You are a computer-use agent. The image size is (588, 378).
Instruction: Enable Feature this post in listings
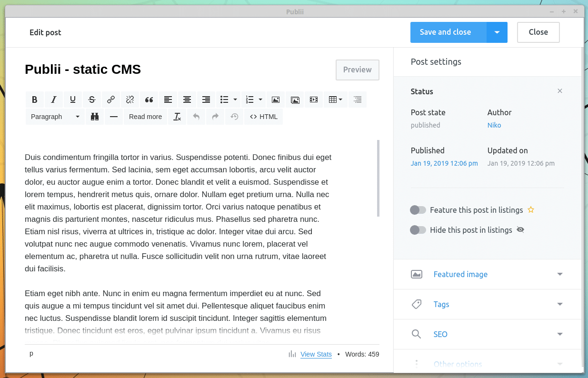pos(418,210)
